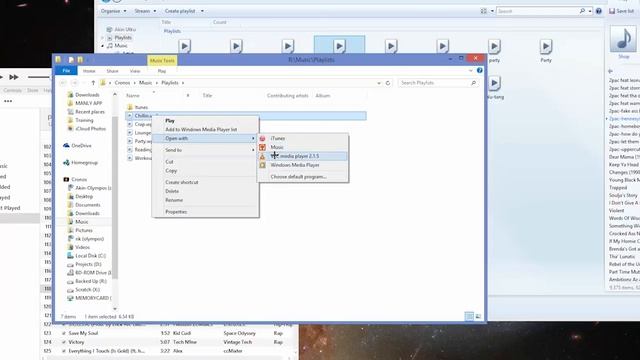Sort by Contributing artists column header

click(x=287, y=96)
